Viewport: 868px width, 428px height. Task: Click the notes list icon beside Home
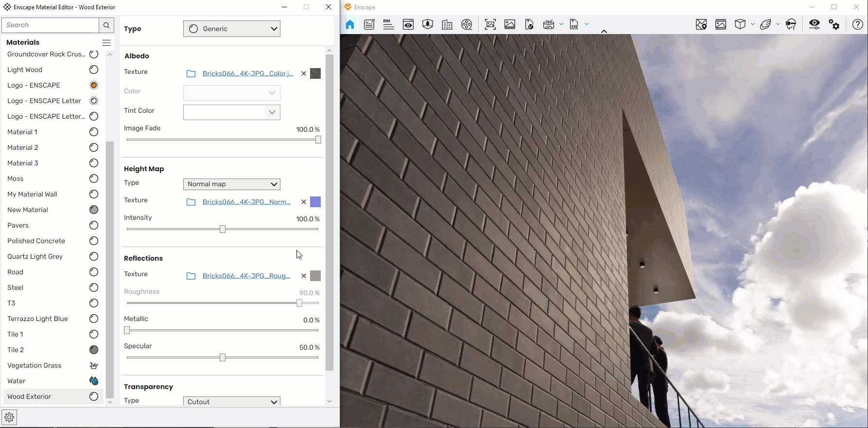coord(369,24)
